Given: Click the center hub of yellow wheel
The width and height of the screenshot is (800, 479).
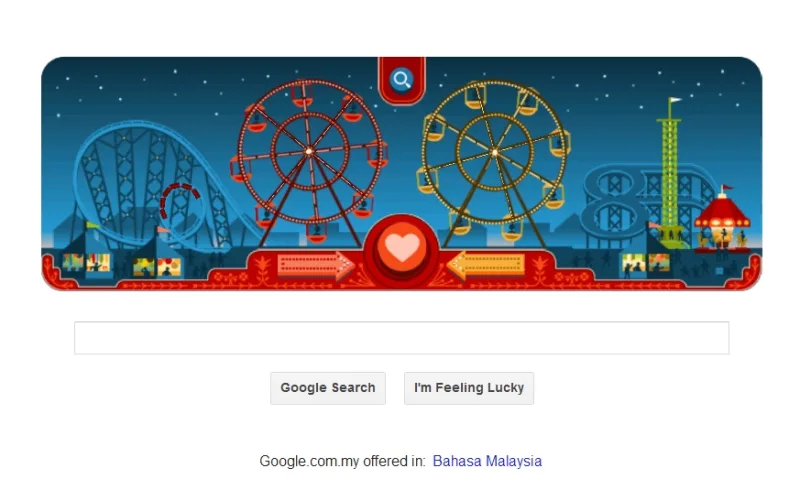Looking at the screenshot, I should (494, 152).
